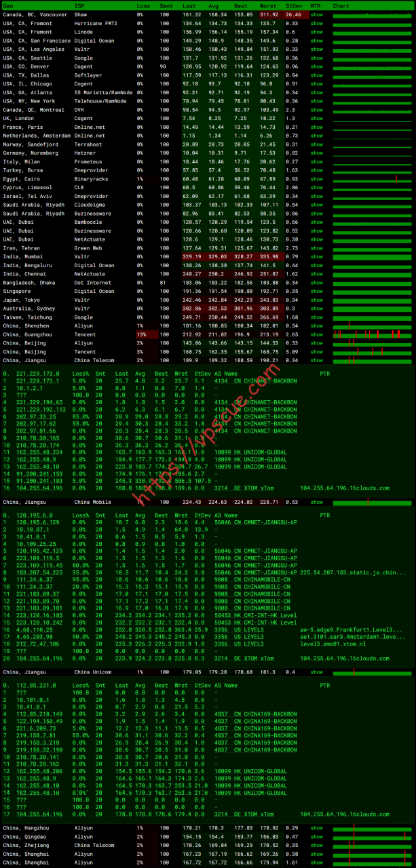
Task: Click chart for Jiangsu China Mobile row
Action: (x=372, y=502)
